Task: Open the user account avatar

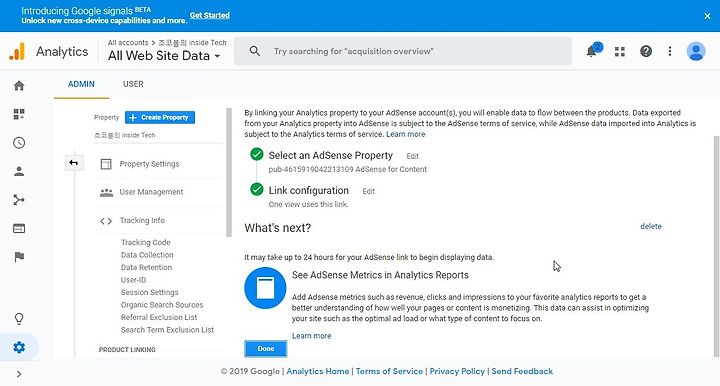Action: click(696, 51)
